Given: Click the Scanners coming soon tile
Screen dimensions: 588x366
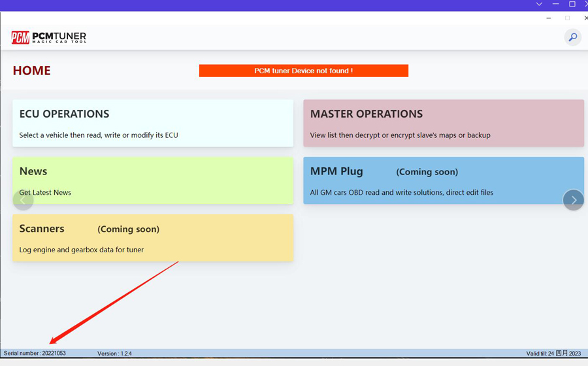Looking at the screenshot, I should point(153,238).
